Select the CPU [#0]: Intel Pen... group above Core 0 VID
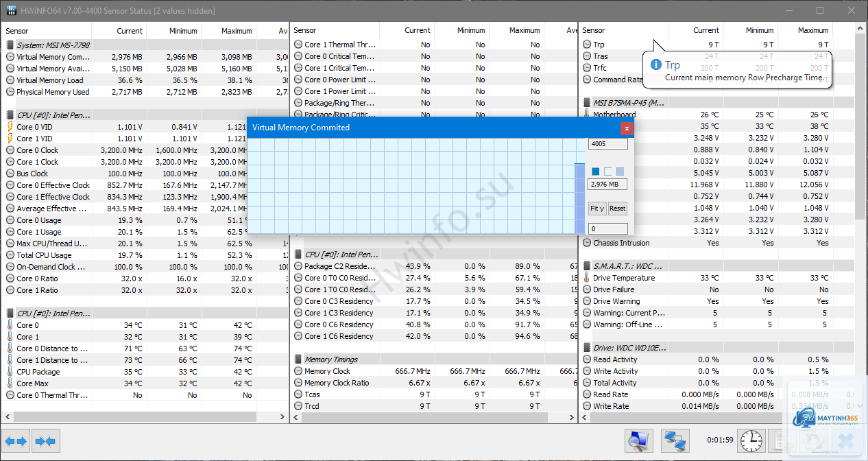Viewport: 868px width, 461px height. click(144, 115)
